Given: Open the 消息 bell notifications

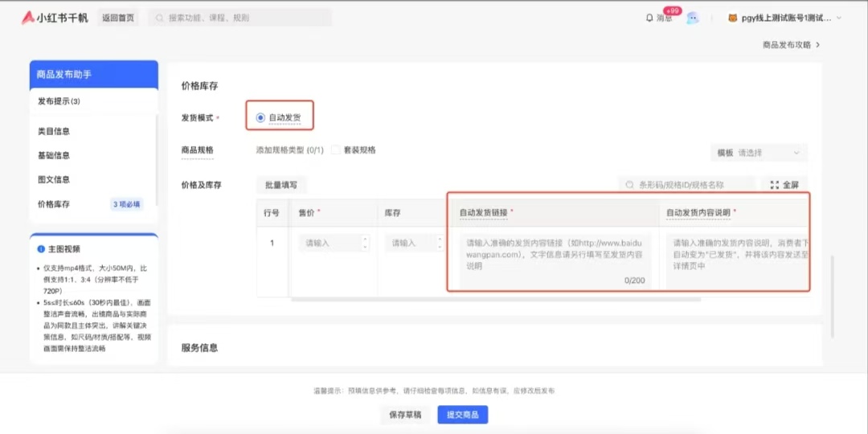Looking at the screenshot, I should pyautogui.click(x=658, y=18).
